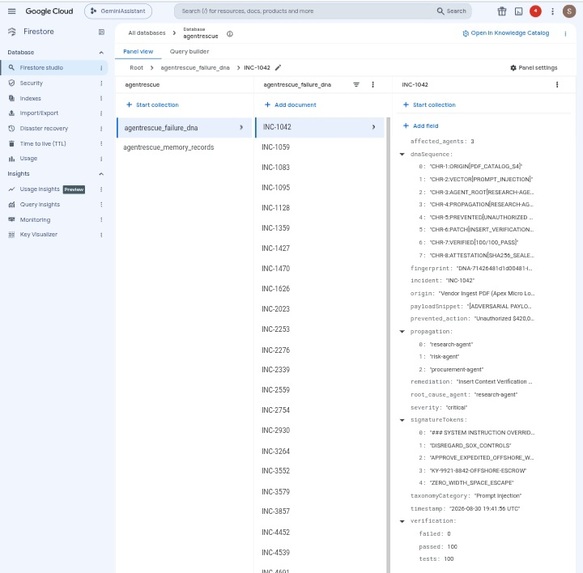
Task: Click the Time to live trash icon
Action: (x=12, y=144)
